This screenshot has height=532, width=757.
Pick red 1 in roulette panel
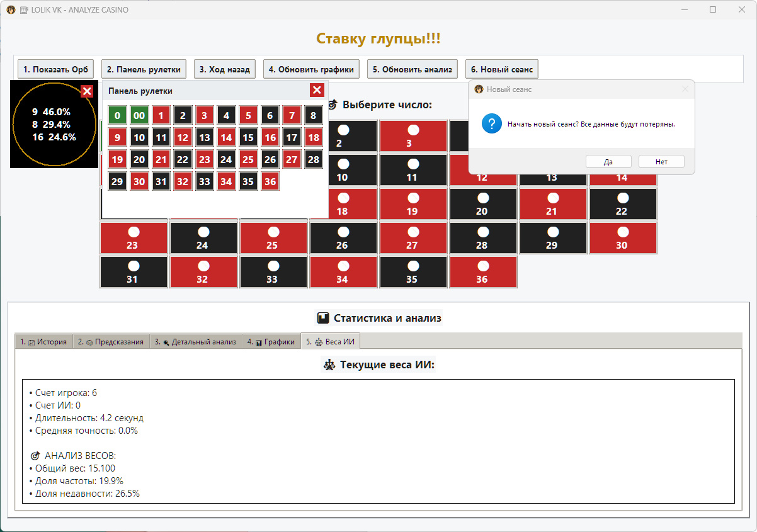(x=161, y=116)
